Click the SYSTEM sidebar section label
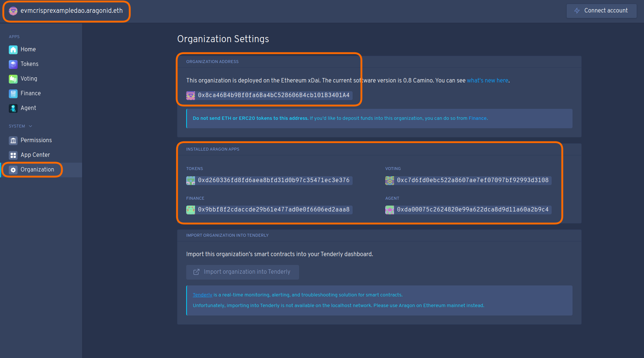Screen dimensions: 644x358 click(x=17, y=126)
